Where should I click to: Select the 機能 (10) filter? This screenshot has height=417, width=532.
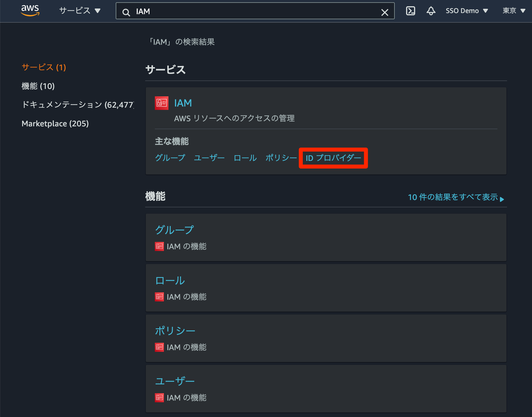(x=38, y=86)
